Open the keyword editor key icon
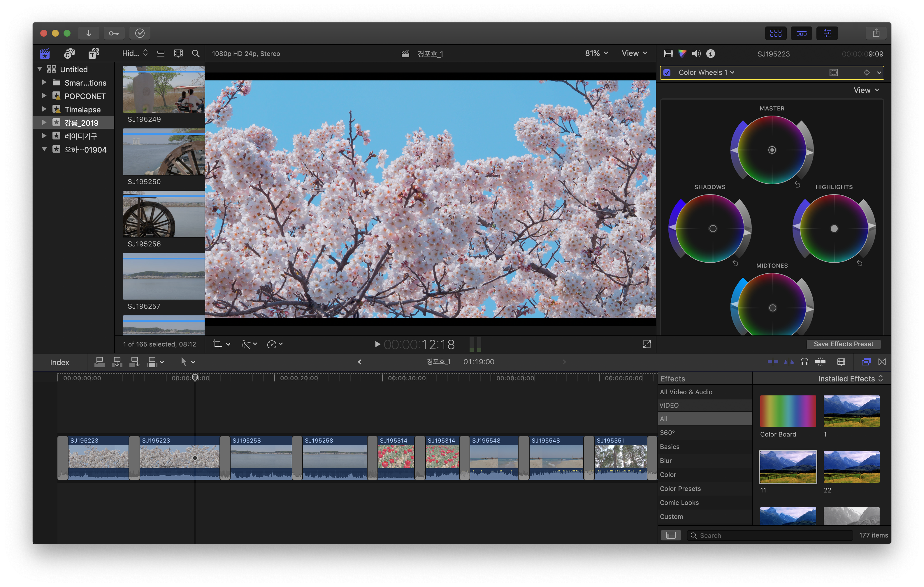The height and width of the screenshot is (587, 924). click(x=114, y=33)
